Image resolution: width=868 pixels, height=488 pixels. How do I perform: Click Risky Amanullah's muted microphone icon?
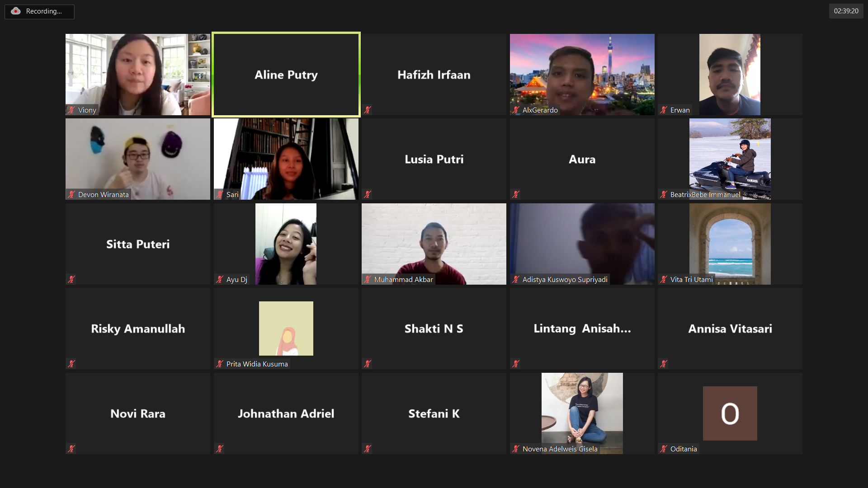(x=71, y=364)
